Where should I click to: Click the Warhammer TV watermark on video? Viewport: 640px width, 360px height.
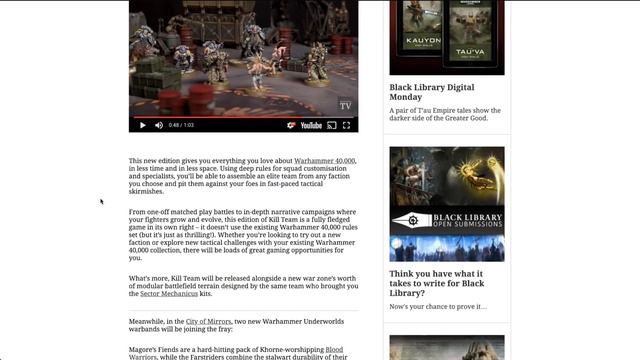pyautogui.click(x=345, y=104)
